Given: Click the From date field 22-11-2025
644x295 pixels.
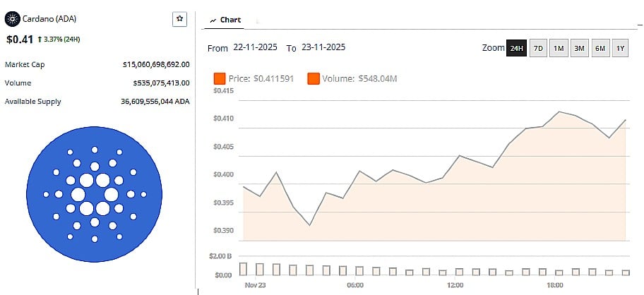Looking at the screenshot, I should click(x=255, y=47).
